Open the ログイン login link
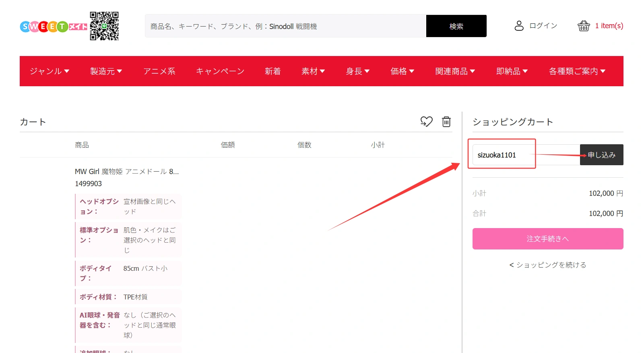The width and height of the screenshot is (644, 353). click(x=543, y=26)
